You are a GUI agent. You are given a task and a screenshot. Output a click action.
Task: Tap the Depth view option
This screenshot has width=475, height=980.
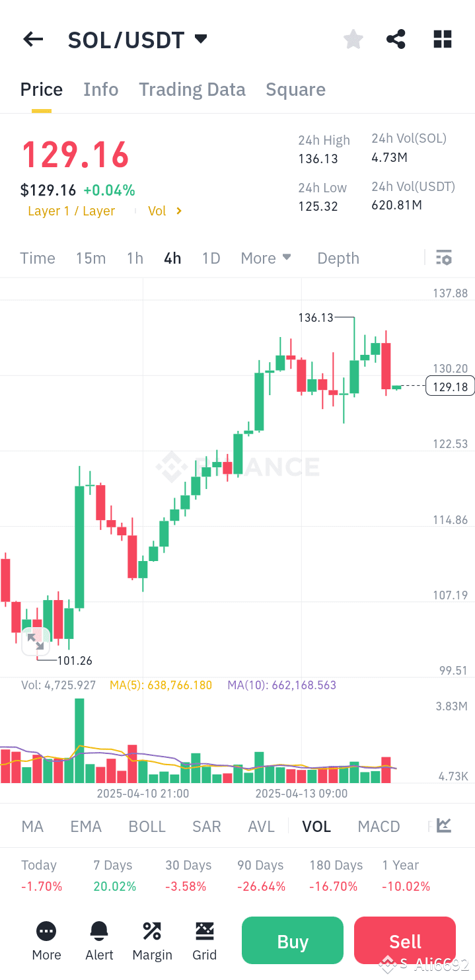[338, 258]
